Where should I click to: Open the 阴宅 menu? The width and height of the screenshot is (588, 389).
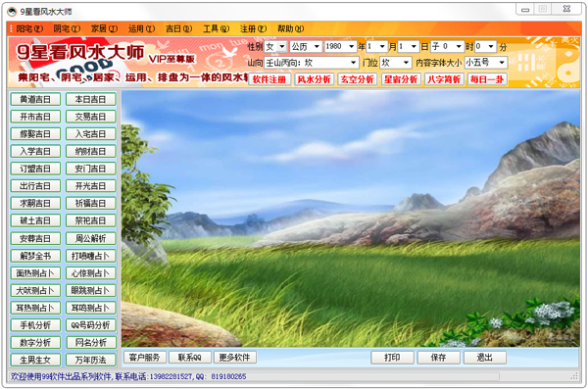tap(67, 28)
